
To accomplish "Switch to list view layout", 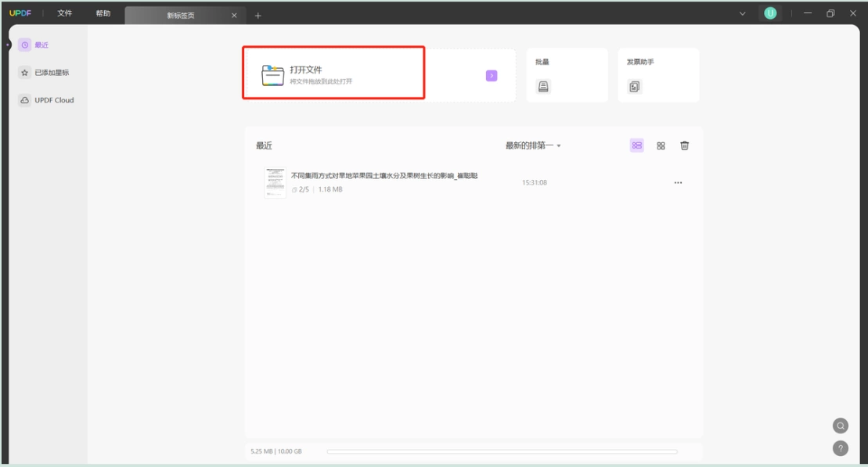I will click(636, 145).
